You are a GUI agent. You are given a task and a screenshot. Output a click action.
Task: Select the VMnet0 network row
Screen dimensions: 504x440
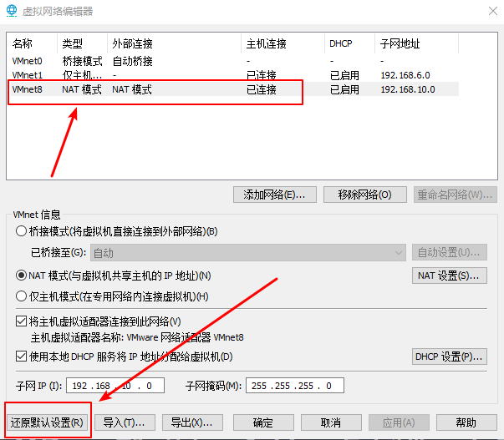pos(234,61)
